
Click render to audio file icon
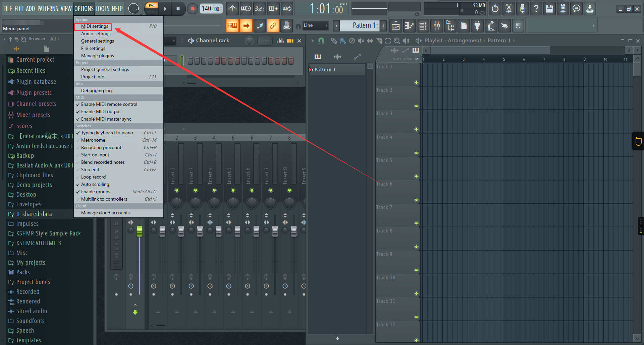point(563,9)
